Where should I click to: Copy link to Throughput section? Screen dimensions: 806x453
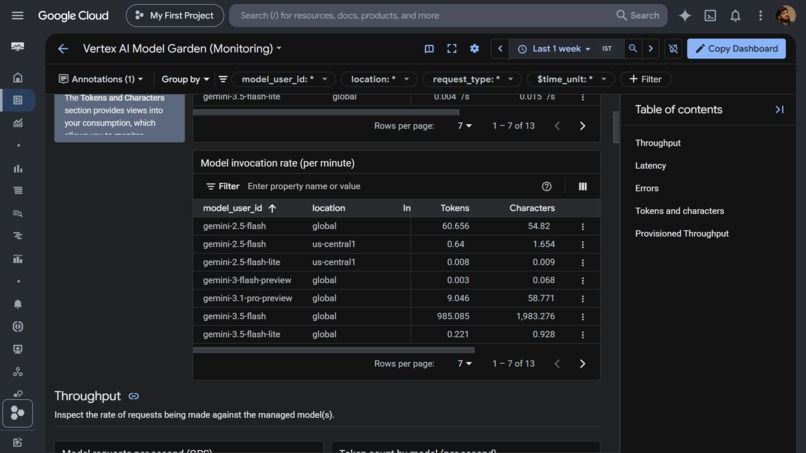tap(134, 396)
